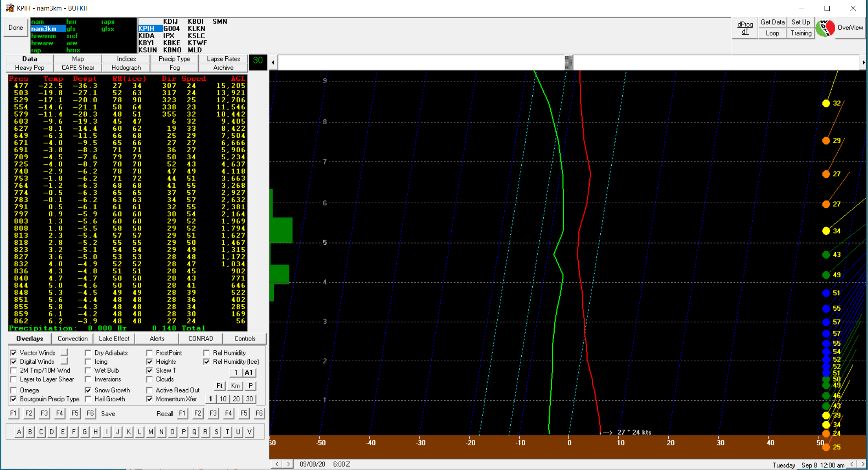
Task: Switch to the Precip Type tab
Action: coord(174,59)
